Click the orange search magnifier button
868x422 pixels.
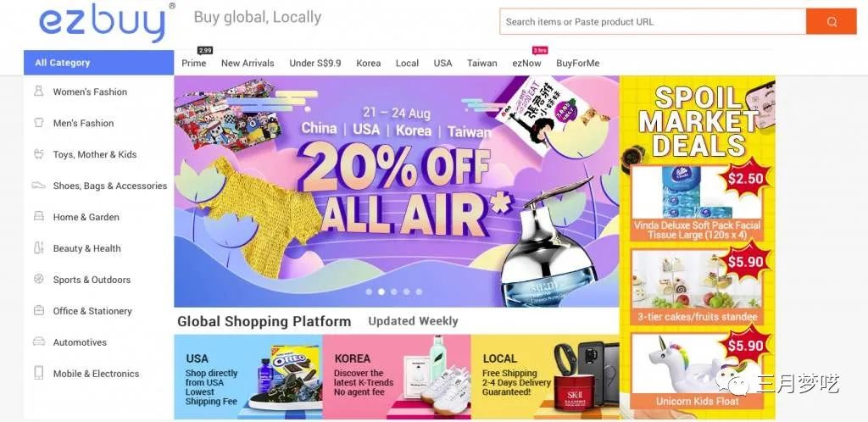pyautogui.click(x=831, y=21)
